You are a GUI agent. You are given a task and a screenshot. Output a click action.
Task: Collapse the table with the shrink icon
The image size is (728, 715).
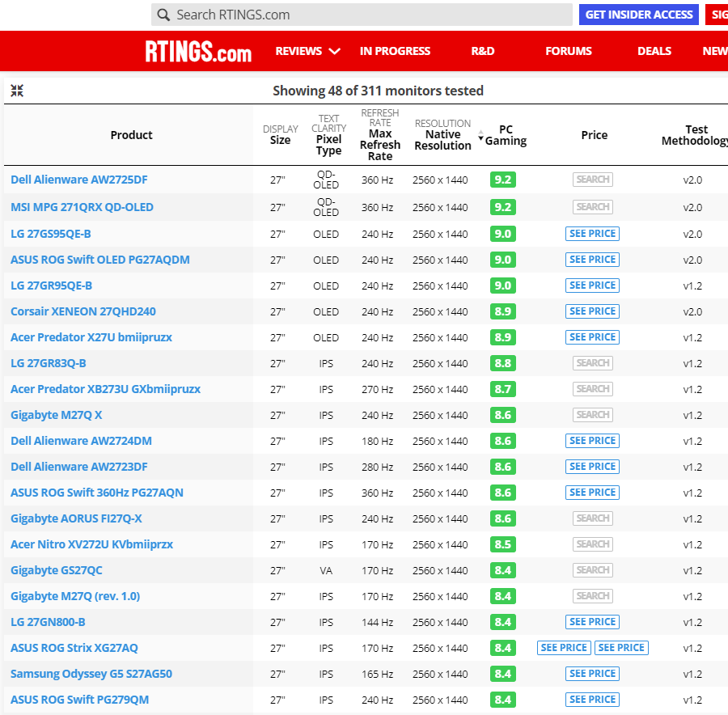point(17,91)
